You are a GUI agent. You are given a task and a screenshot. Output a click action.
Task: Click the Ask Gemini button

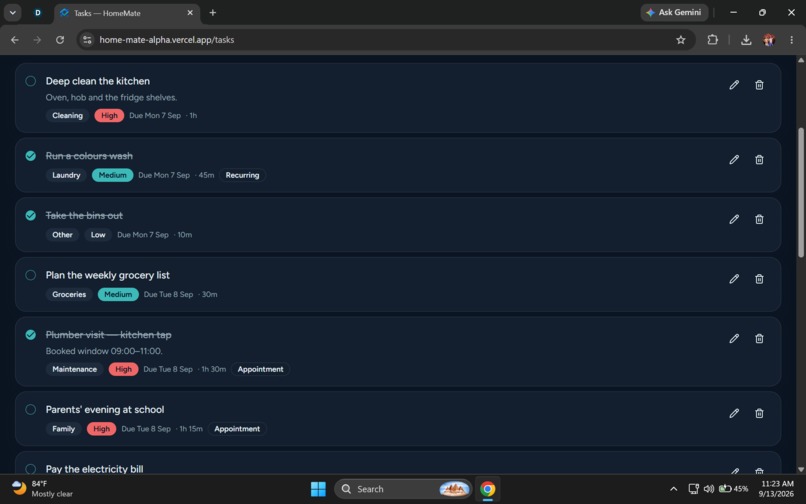[x=674, y=12]
